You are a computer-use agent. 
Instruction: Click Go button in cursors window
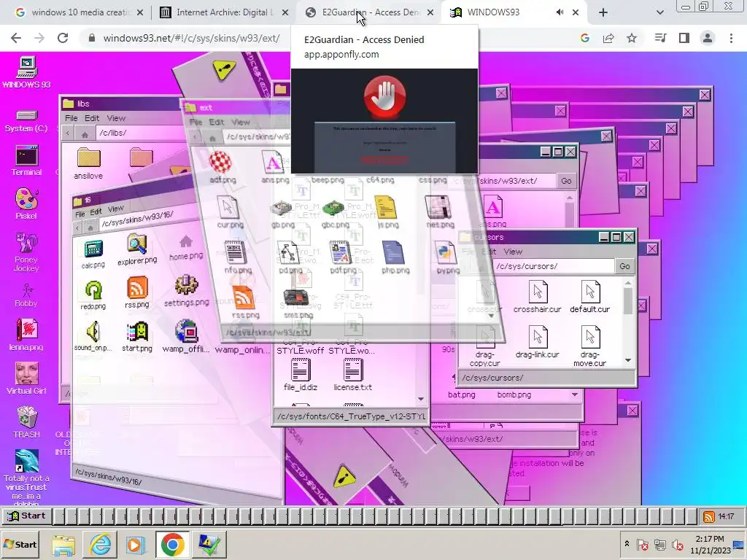coord(624,266)
